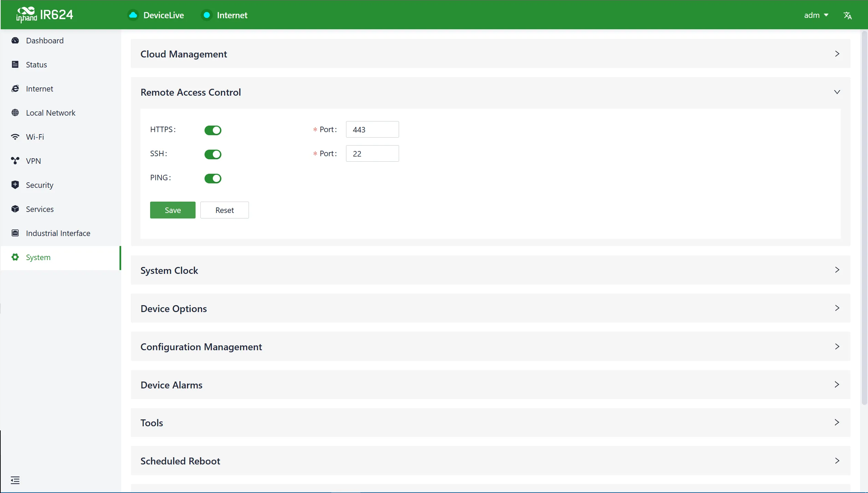Disable the HTTPS toggle switch
This screenshot has width=868, height=493.
click(x=213, y=130)
